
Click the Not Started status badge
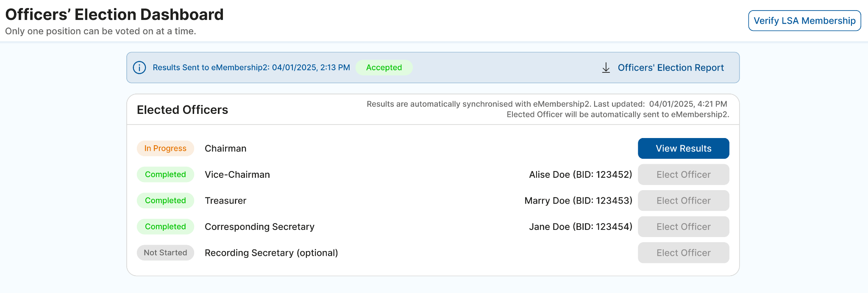(165, 253)
